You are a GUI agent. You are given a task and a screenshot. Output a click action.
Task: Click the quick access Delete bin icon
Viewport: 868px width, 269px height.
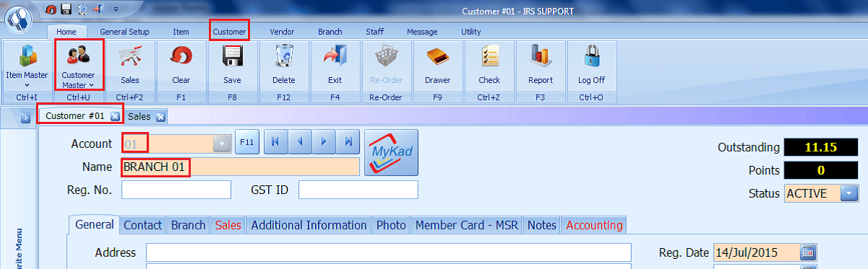[81, 10]
